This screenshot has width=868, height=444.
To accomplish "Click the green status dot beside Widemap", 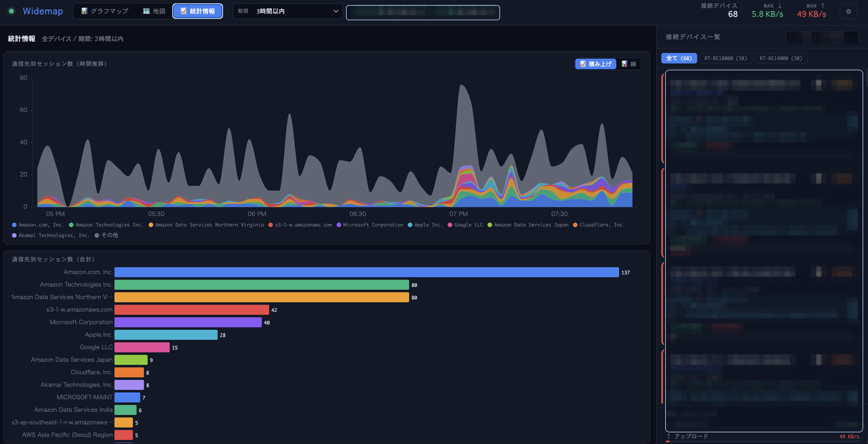I will point(11,11).
